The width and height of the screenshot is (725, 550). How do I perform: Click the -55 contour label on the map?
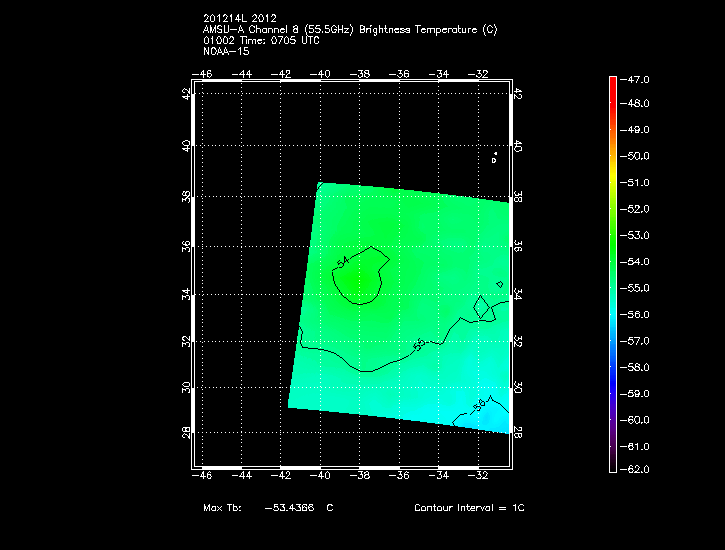point(420,343)
